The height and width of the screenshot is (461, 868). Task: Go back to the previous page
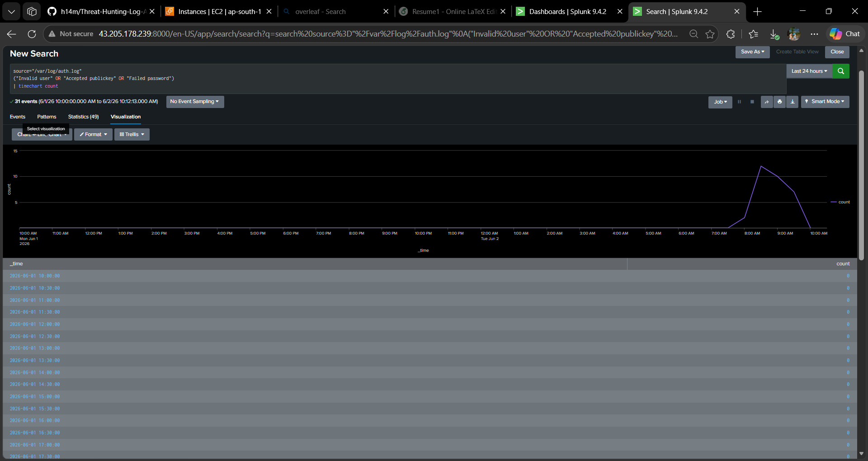pyautogui.click(x=12, y=34)
